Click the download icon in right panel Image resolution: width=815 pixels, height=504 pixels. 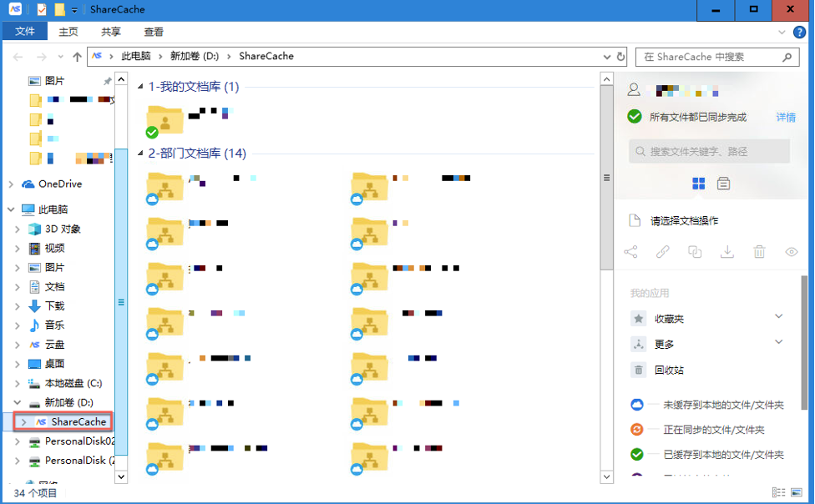click(727, 251)
